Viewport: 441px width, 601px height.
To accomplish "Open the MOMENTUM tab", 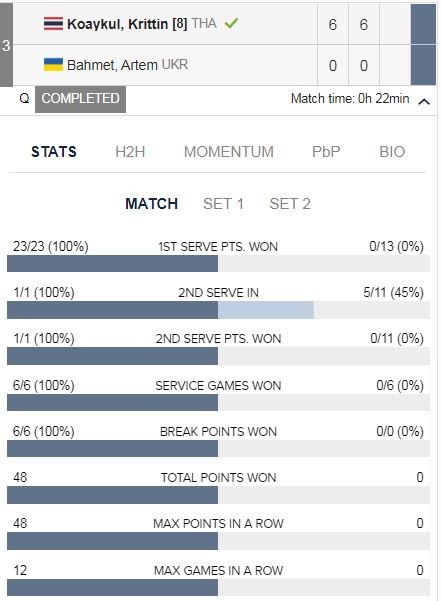I will point(229,152).
